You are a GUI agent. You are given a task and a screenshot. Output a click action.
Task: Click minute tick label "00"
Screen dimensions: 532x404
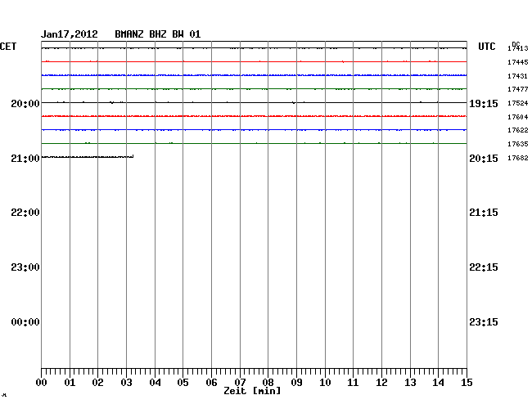click(x=42, y=383)
